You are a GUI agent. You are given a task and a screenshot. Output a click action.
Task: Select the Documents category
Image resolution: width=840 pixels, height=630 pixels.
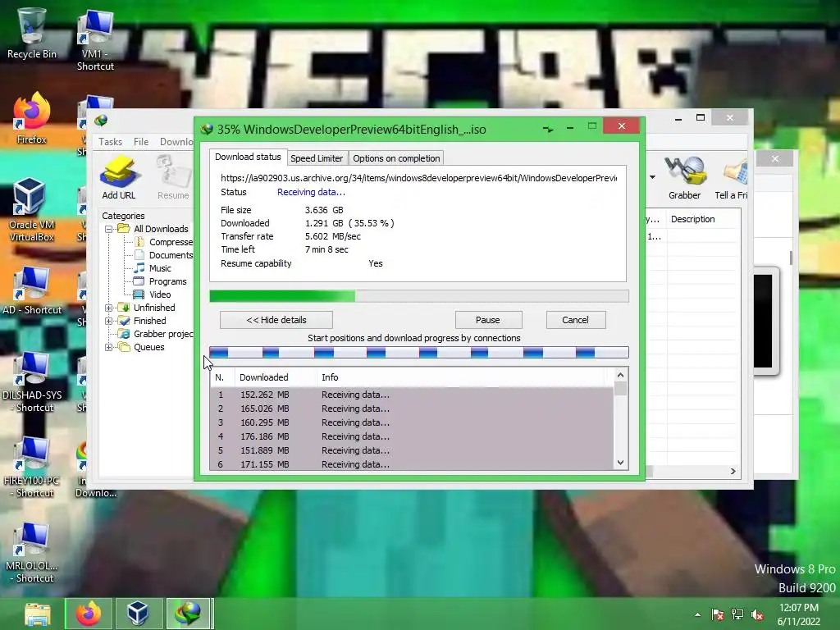(163, 255)
